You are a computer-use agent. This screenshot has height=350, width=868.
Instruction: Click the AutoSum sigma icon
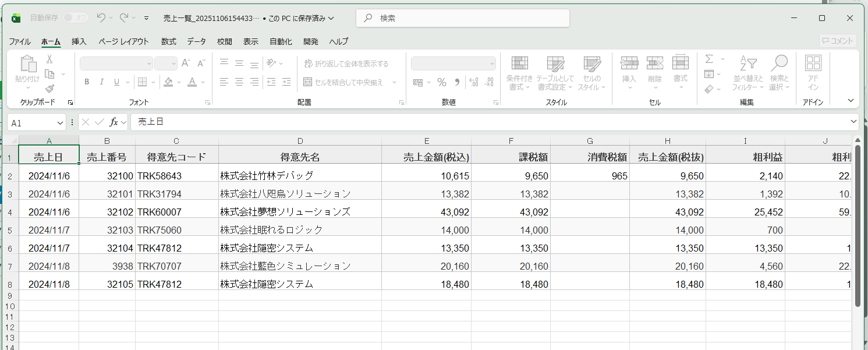pos(709,59)
